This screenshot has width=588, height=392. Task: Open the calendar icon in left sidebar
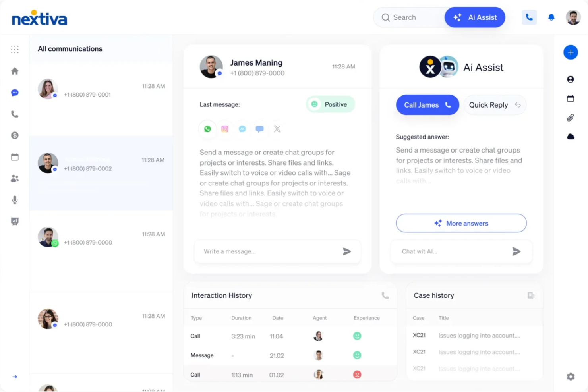(x=15, y=157)
